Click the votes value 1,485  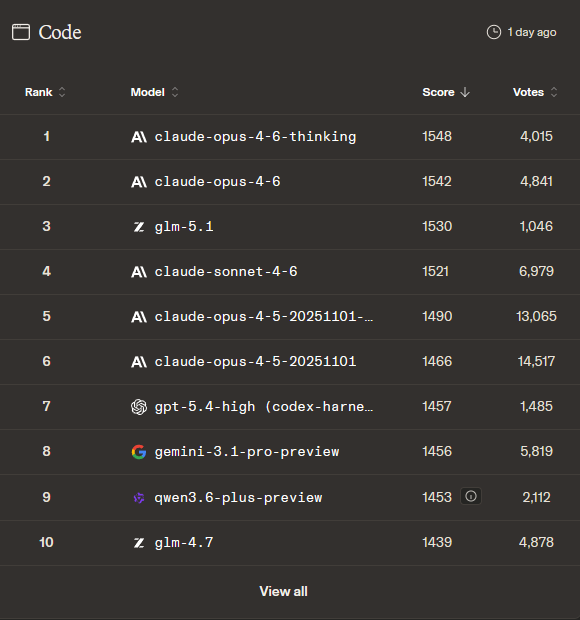click(x=537, y=407)
